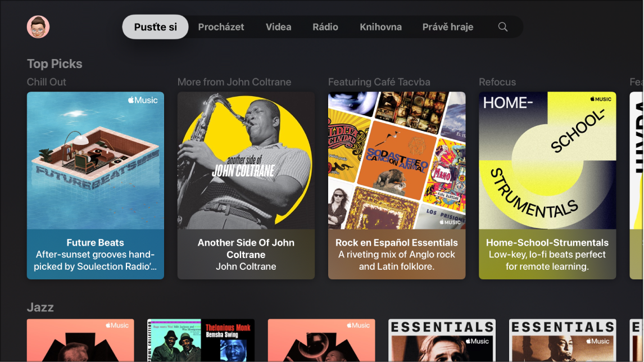Go to the Videa tab
This screenshot has width=644, height=362.
coord(279,27)
